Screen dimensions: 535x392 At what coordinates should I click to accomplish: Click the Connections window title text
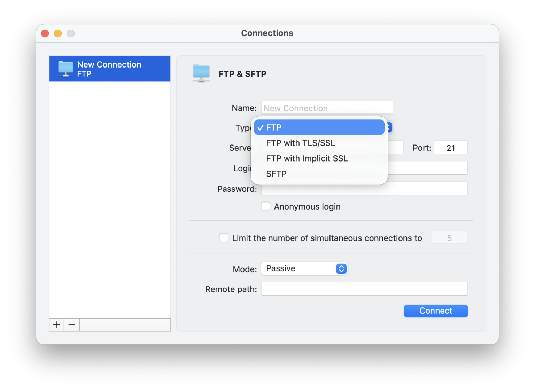point(267,33)
